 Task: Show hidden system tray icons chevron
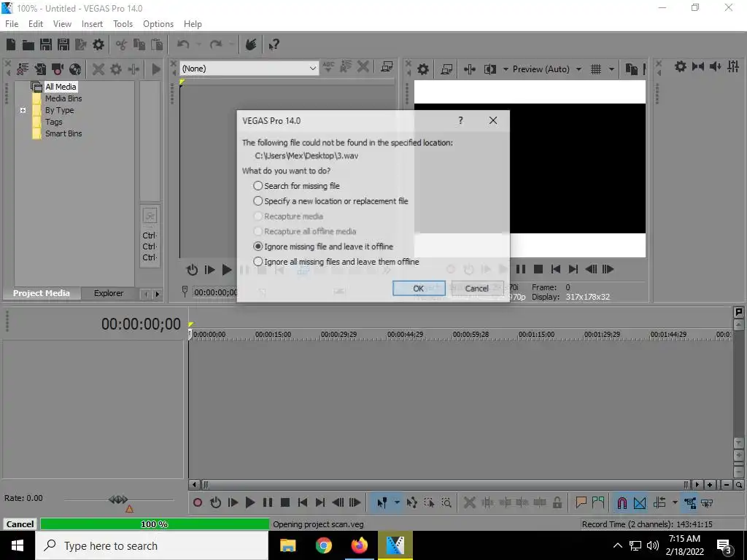click(617, 545)
